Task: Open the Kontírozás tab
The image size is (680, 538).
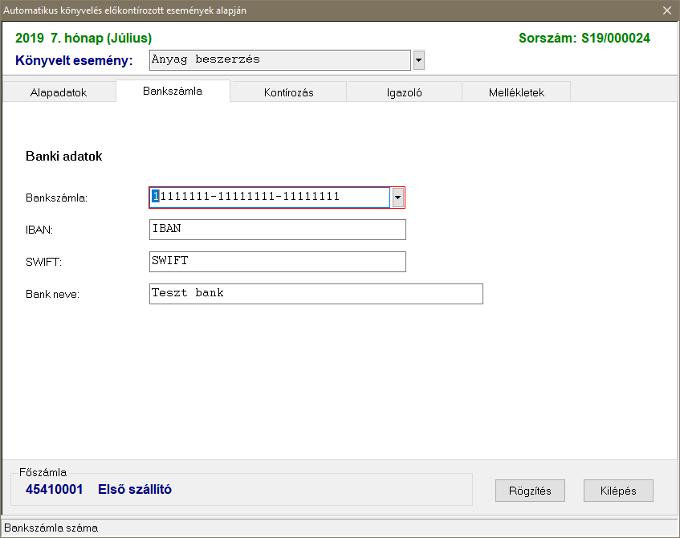Action: [x=289, y=92]
